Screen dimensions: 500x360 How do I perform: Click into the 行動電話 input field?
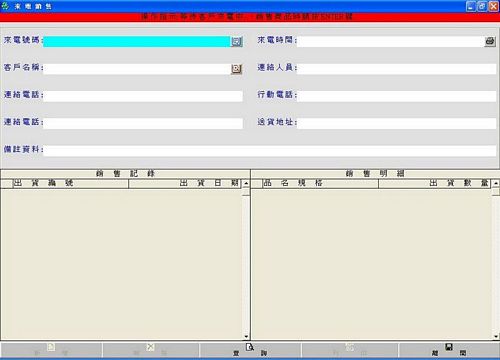point(396,96)
